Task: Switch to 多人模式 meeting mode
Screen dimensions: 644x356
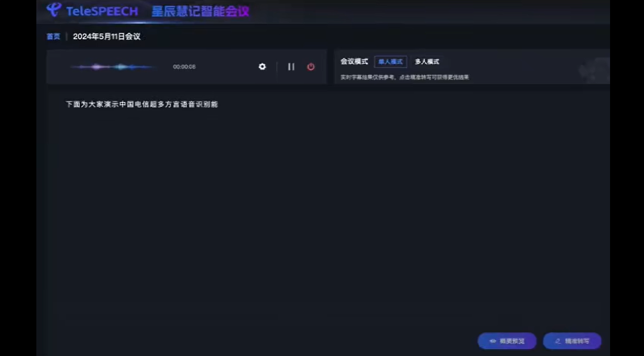Action: coord(427,62)
